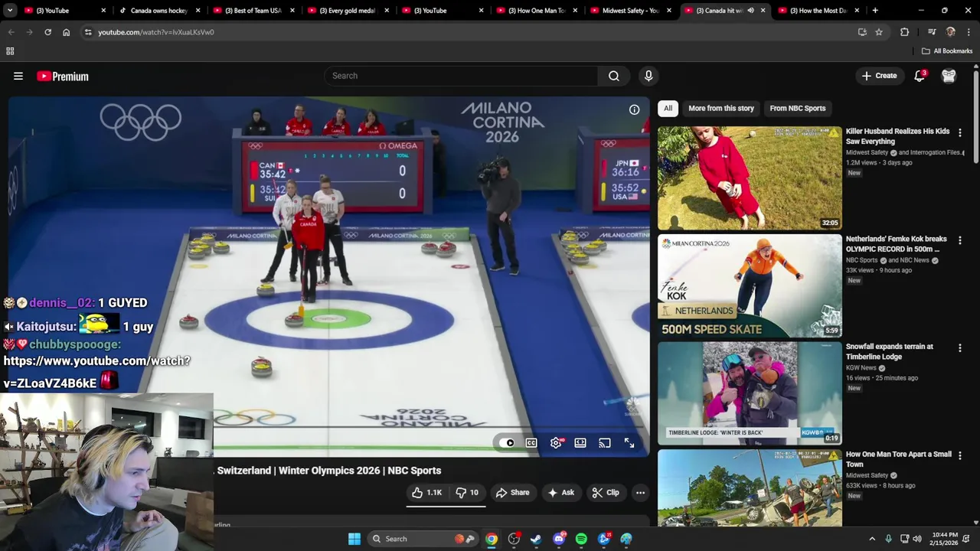Screen dimensions: 980x551
Task: Select More from this story chip
Action: click(x=721, y=108)
